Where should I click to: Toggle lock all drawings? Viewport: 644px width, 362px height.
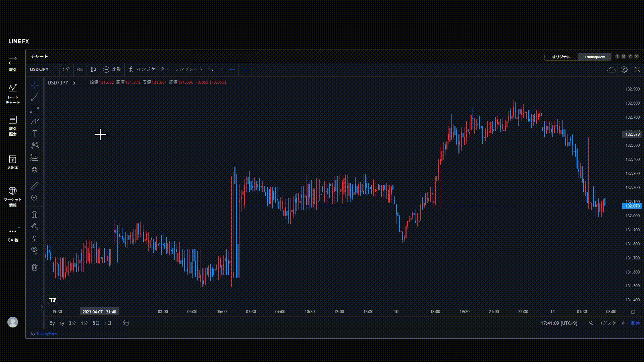point(35,239)
